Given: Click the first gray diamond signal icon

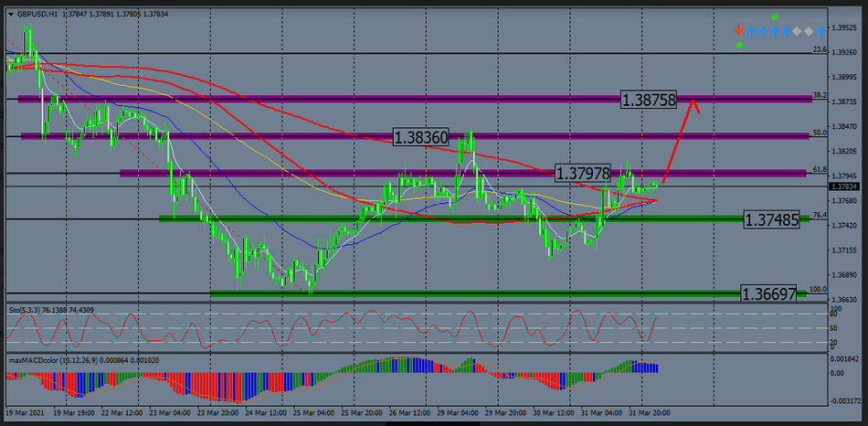Looking at the screenshot, I should 797,31.
